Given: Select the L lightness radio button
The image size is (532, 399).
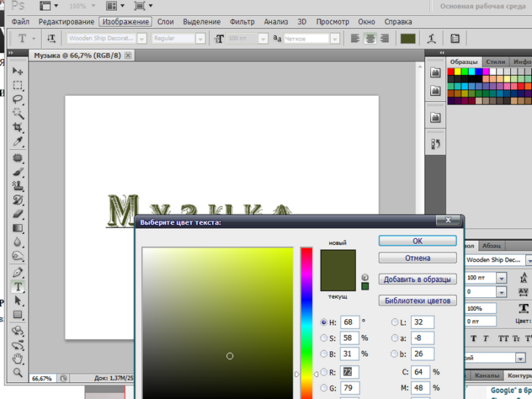Looking at the screenshot, I should tap(395, 322).
